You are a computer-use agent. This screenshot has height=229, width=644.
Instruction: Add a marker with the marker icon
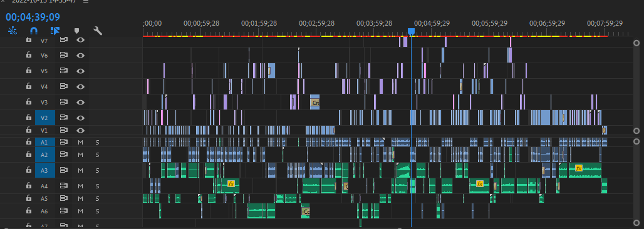click(76, 31)
